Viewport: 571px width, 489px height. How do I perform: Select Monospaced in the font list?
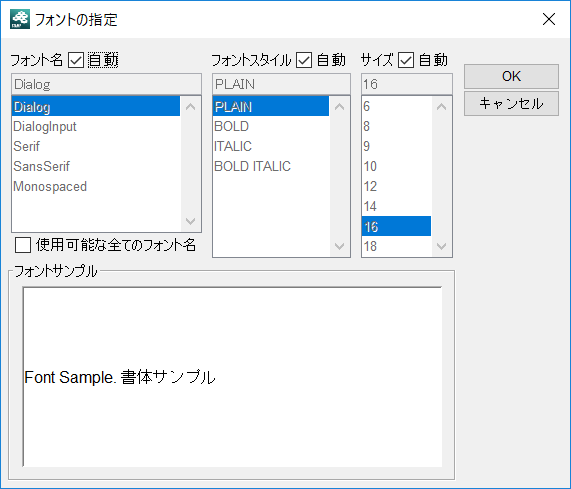96,186
